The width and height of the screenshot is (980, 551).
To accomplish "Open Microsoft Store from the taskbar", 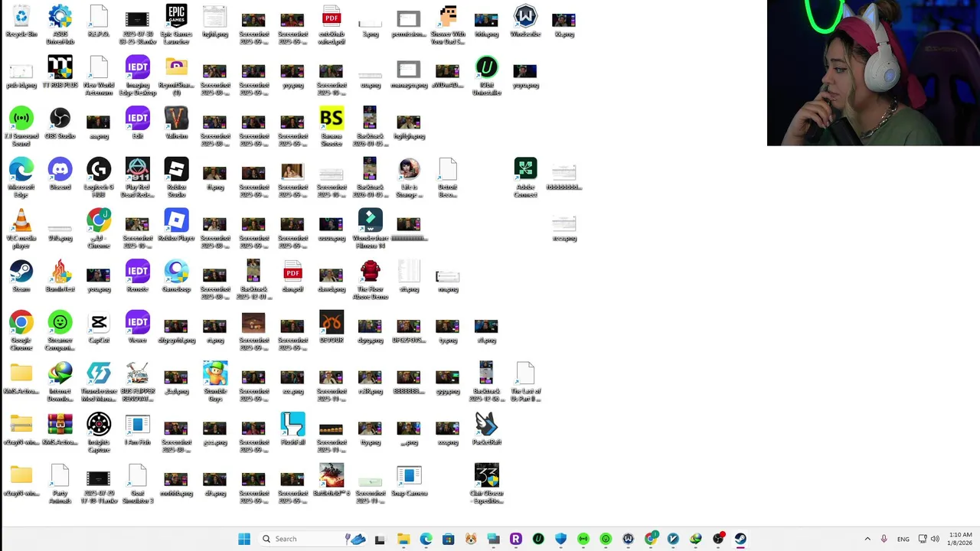I will tap(448, 539).
